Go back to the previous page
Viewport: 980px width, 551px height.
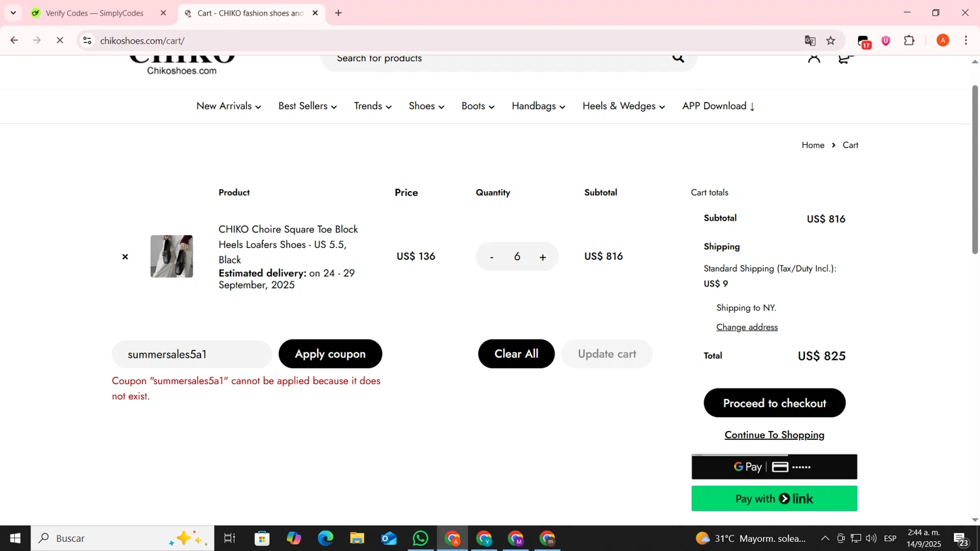14,40
